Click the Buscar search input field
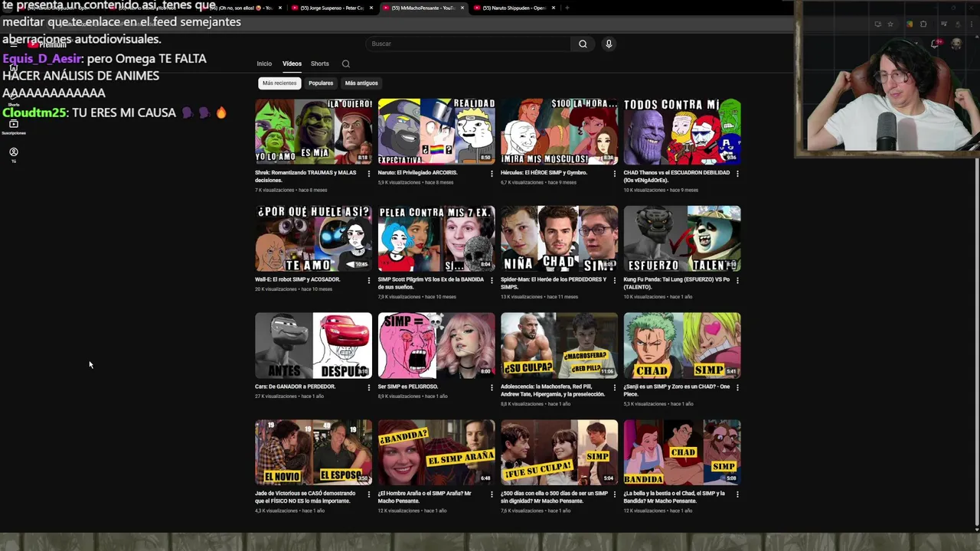This screenshot has height=551, width=980. click(469, 44)
